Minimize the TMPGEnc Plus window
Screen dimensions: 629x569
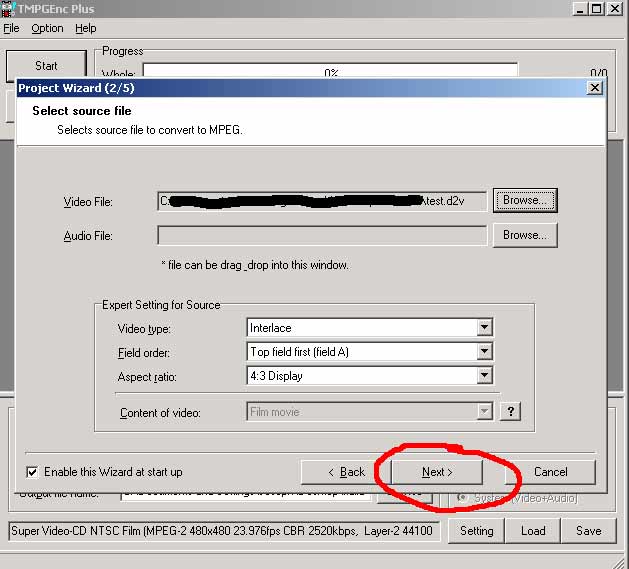click(580, 9)
